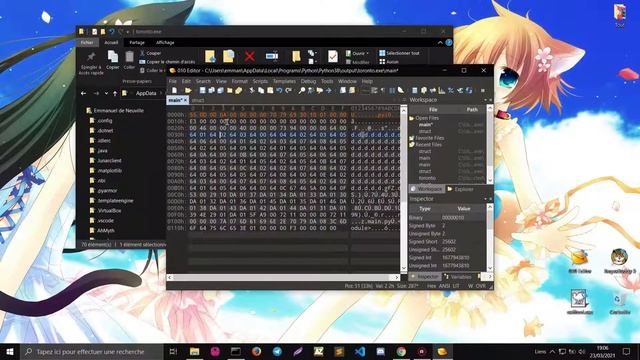Click the Copy icon in 010 Editor toolbar
Viewport: 640px width, 360px height.
click(x=261, y=90)
